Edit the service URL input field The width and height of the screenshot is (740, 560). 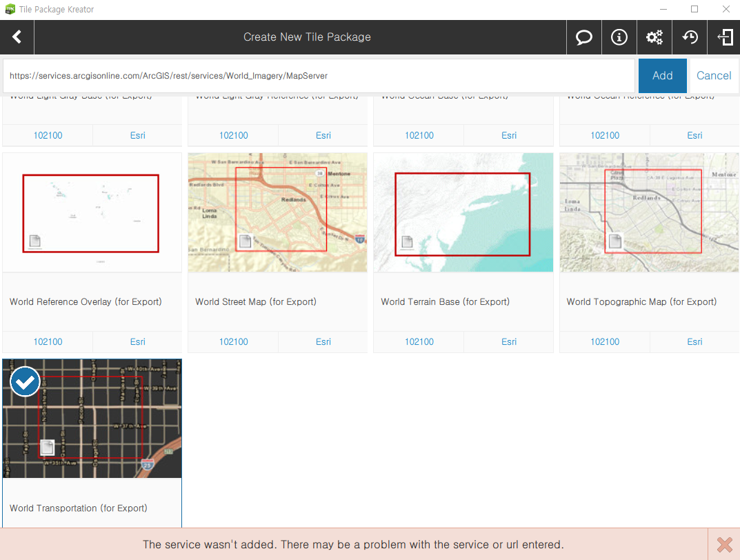coord(319,75)
